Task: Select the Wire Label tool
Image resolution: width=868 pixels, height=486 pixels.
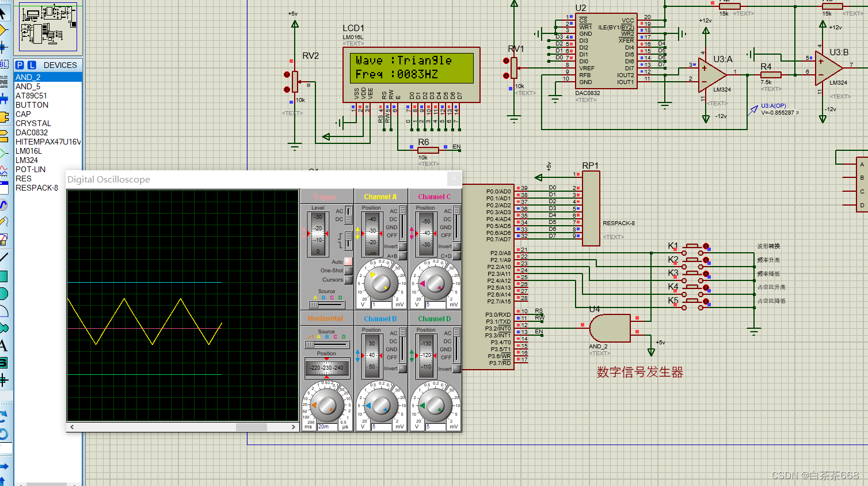Action: pos(3,64)
